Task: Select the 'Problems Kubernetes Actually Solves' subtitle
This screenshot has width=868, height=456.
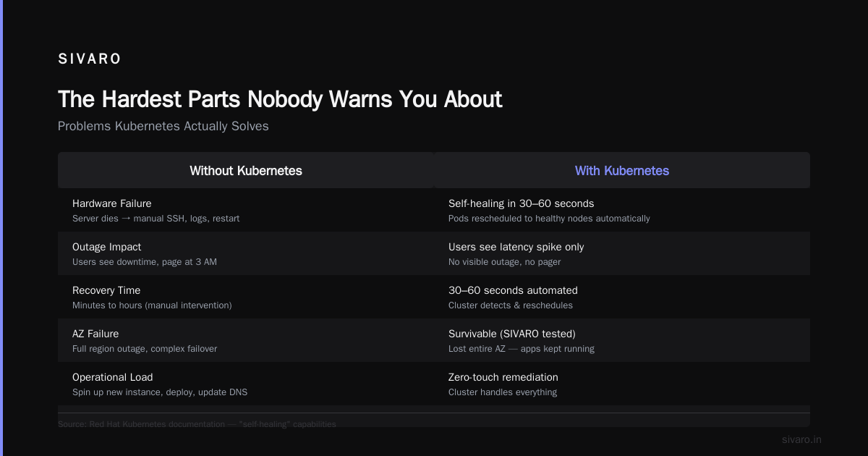Action: [x=163, y=126]
